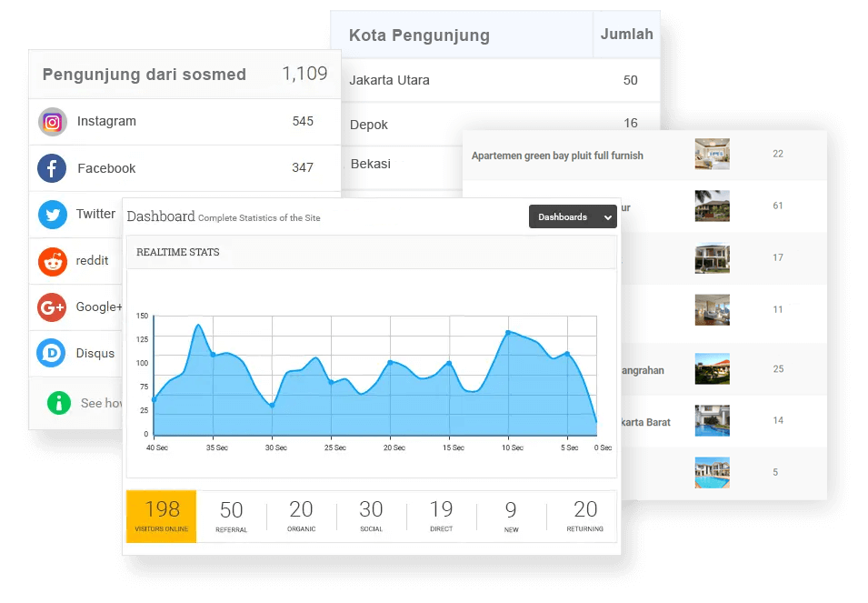Open the property thumbnail with 61 views
The width and height of the screenshot is (868, 603).
point(712,206)
